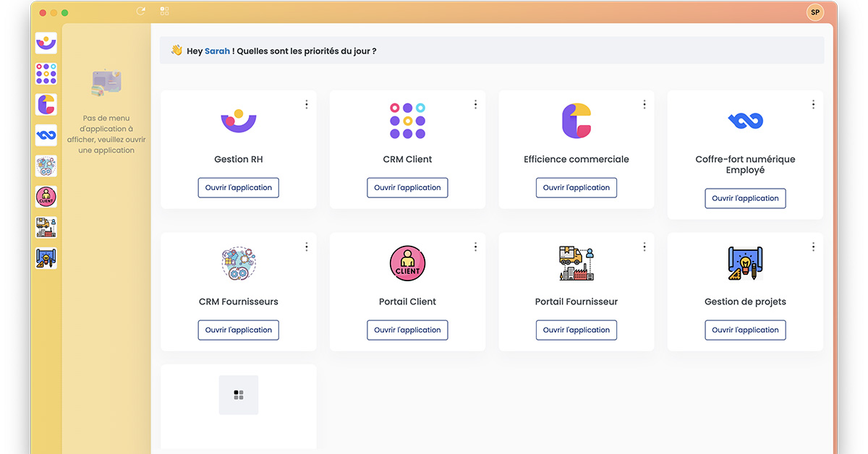The image size is (868, 454).
Task: Open options menu on CRM Client card
Action: [475, 105]
